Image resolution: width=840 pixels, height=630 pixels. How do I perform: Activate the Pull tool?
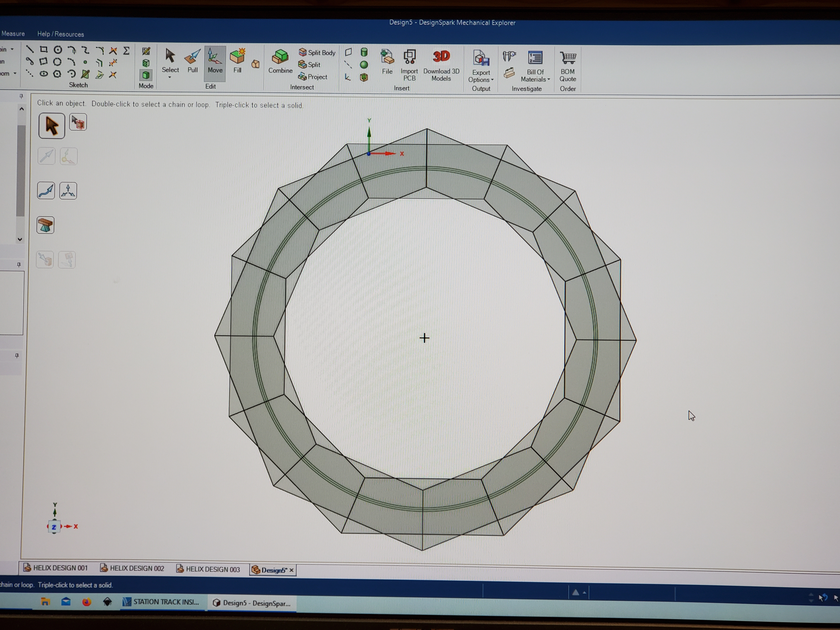coord(192,61)
